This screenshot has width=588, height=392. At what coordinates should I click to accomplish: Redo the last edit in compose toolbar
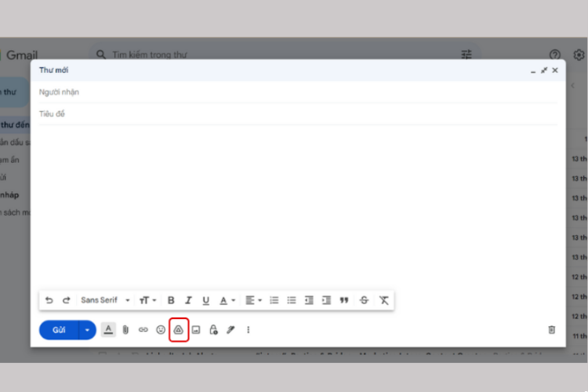67,300
